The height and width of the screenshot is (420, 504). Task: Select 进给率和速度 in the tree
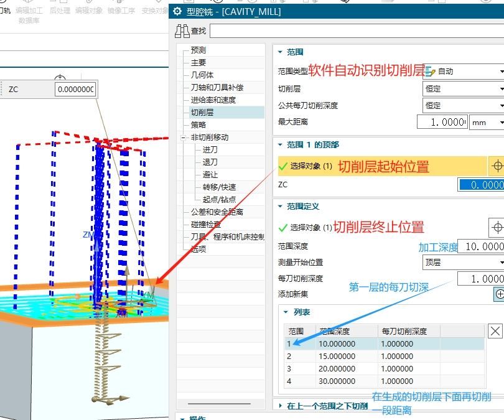click(213, 100)
